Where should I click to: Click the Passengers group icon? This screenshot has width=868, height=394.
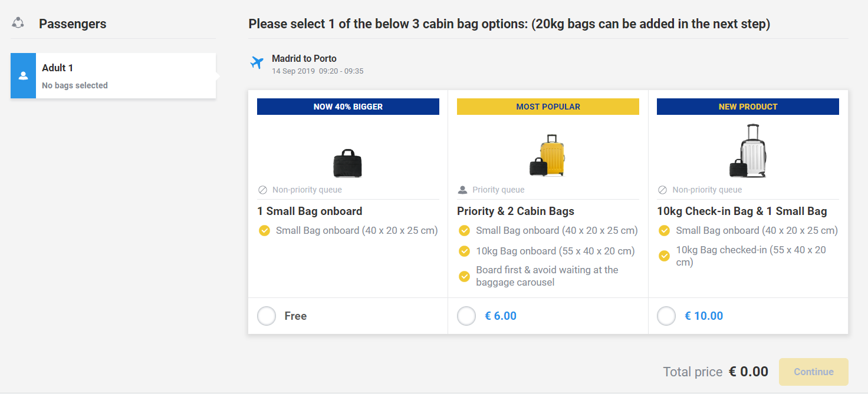click(18, 23)
